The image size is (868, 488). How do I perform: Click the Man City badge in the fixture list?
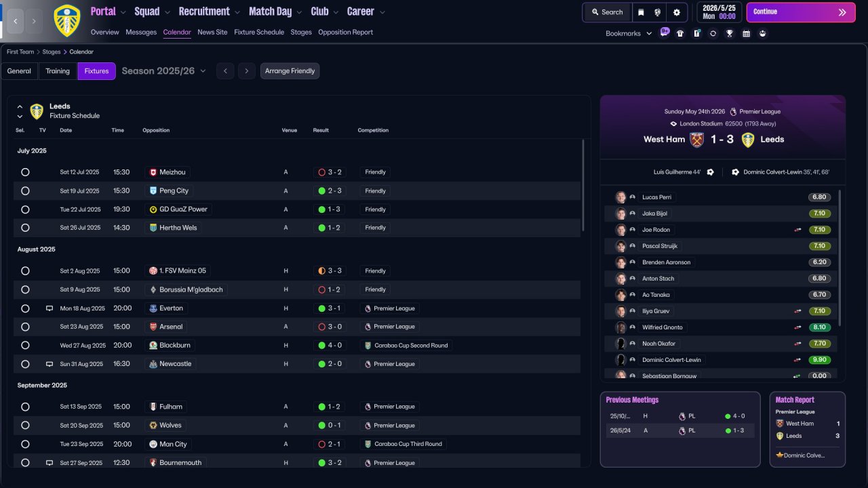click(x=153, y=444)
